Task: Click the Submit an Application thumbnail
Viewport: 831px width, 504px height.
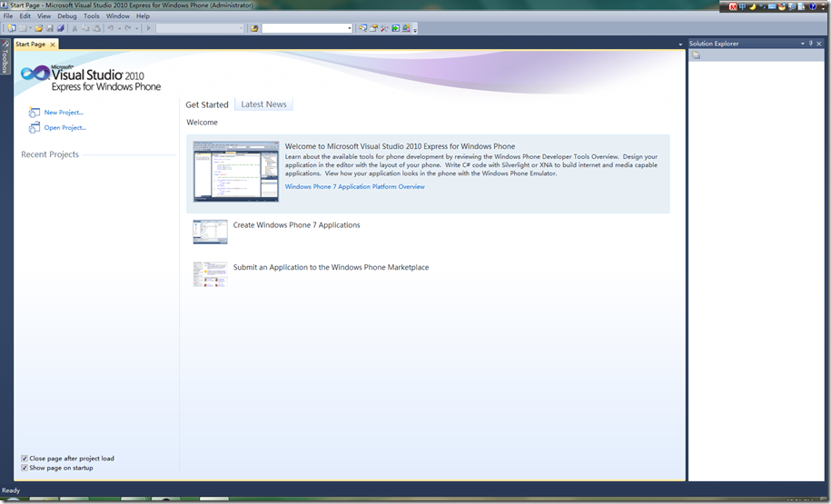Action: pyautogui.click(x=210, y=274)
